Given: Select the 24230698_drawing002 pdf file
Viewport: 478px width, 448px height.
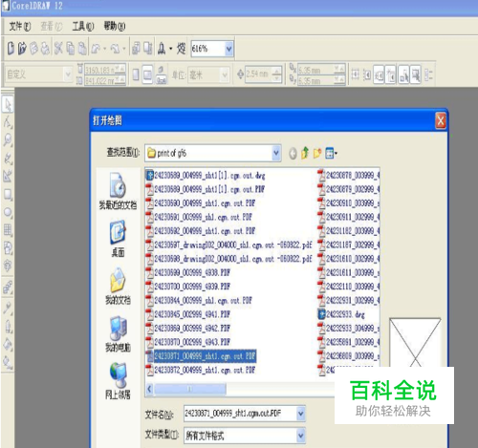Looking at the screenshot, I should click(x=229, y=259).
